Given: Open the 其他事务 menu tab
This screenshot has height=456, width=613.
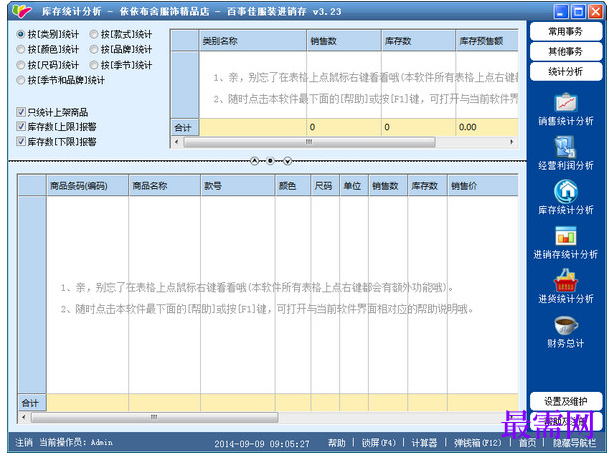Looking at the screenshot, I should (566, 51).
